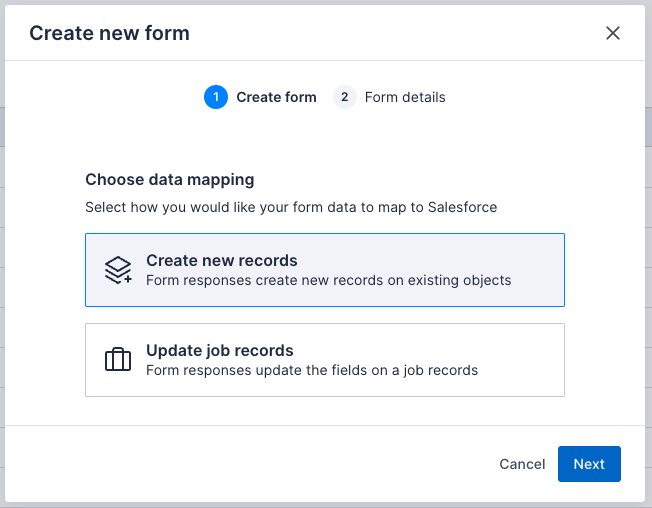Click Form responses create new records text

coord(328,280)
